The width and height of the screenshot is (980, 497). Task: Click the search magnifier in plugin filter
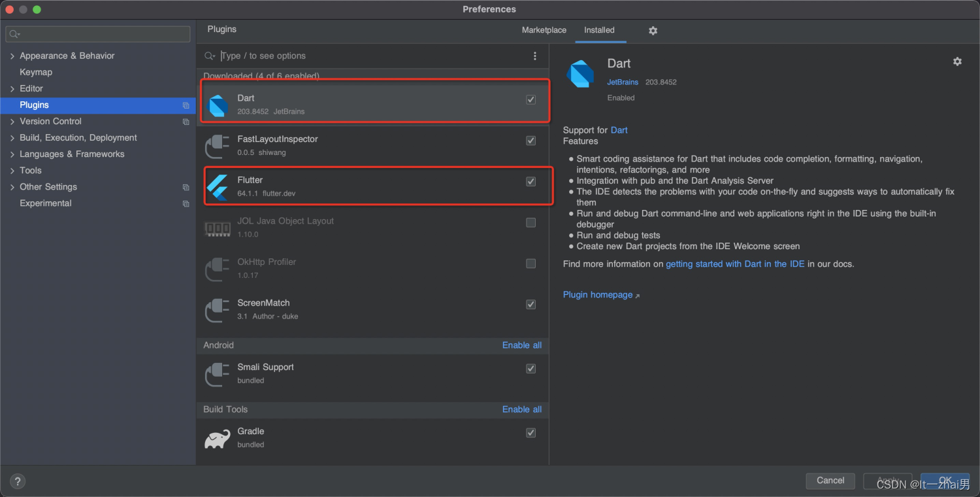(210, 56)
